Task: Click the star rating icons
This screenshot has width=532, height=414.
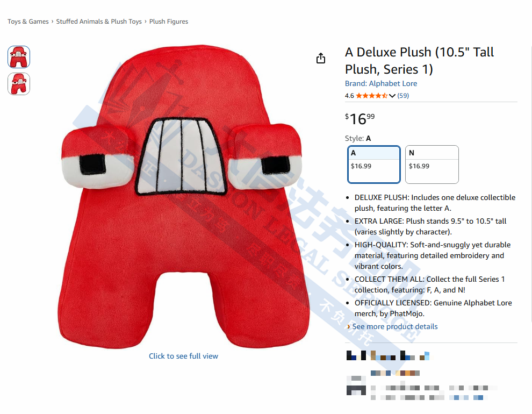Action: (x=371, y=96)
